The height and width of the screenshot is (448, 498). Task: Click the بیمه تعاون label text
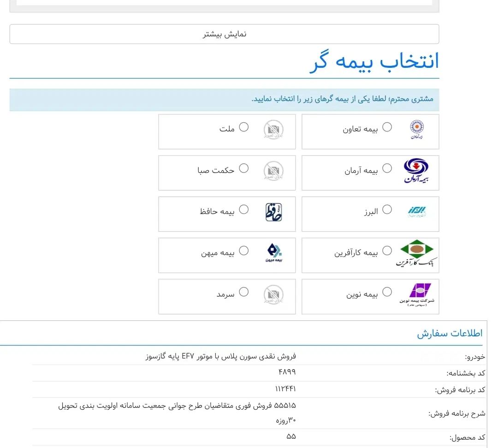(360, 129)
